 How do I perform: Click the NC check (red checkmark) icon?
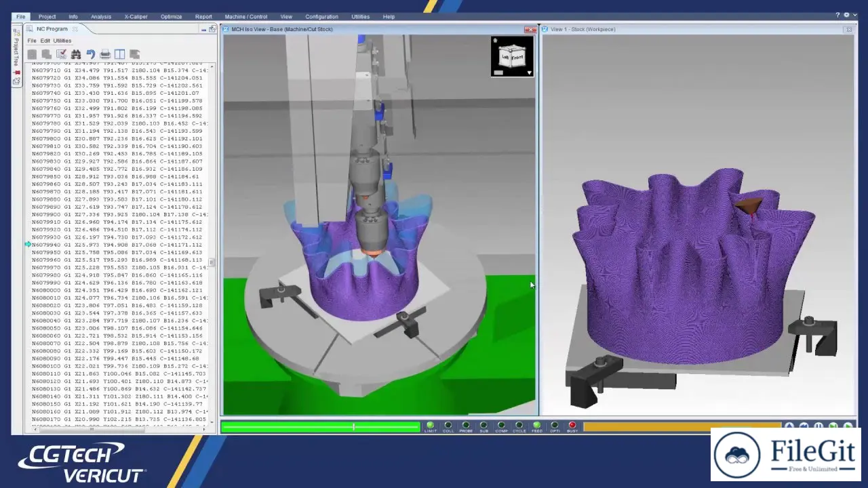pos(61,54)
